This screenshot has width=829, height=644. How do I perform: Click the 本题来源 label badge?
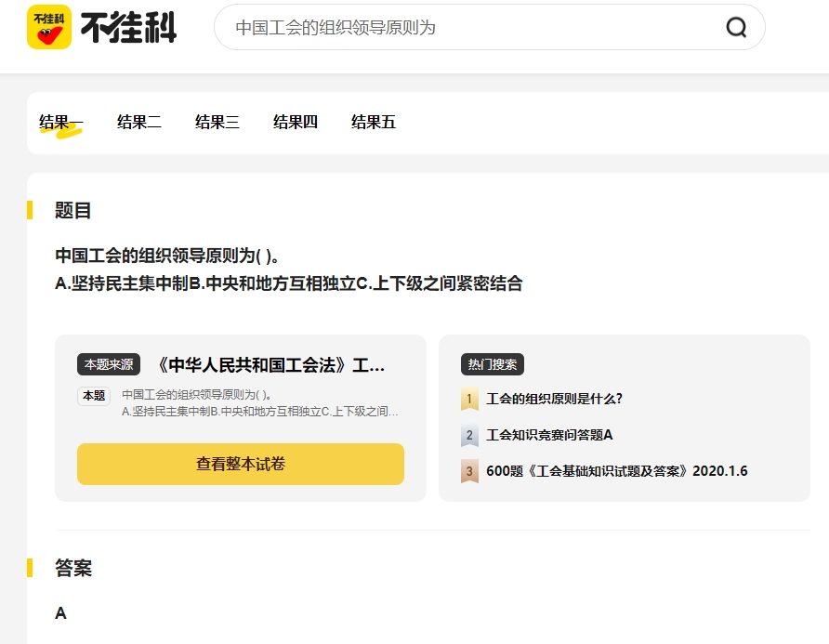point(109,364)
